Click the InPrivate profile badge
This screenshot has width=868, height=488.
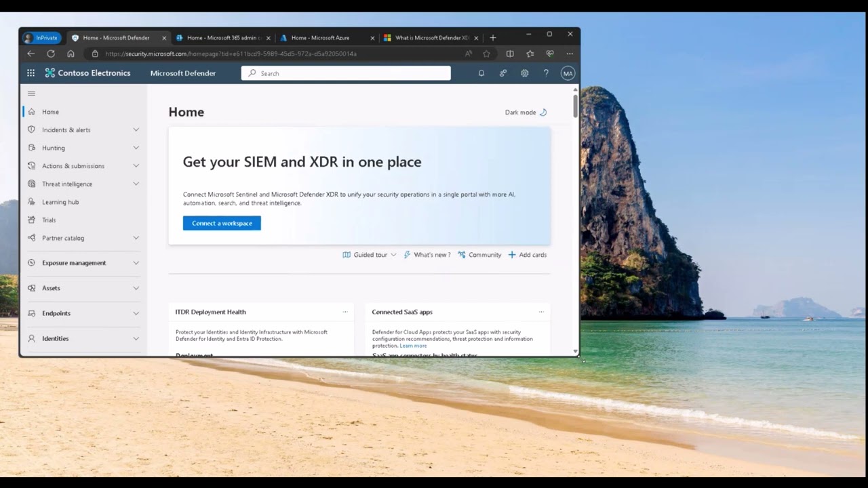coord(41,38)
